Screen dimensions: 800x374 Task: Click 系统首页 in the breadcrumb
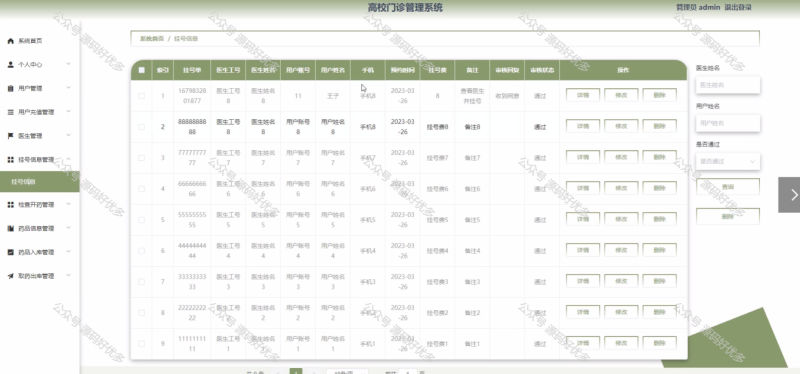(x=152, y=39)
